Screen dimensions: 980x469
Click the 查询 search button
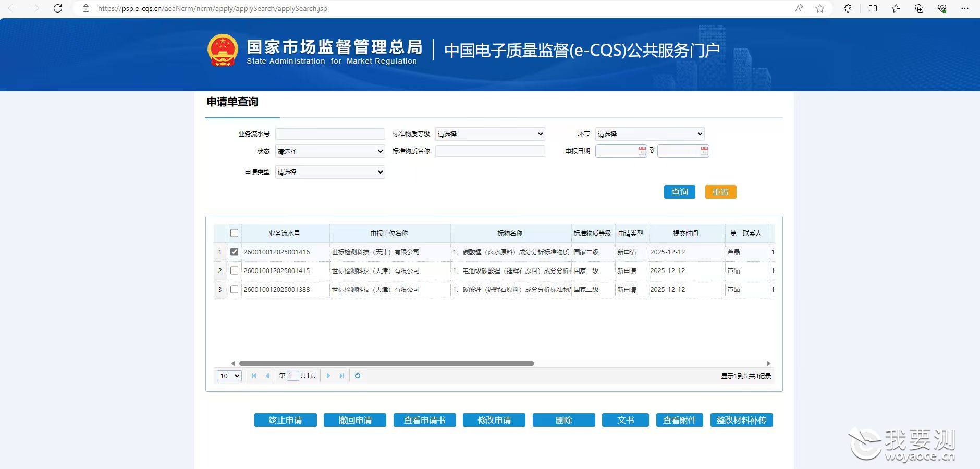679,192
